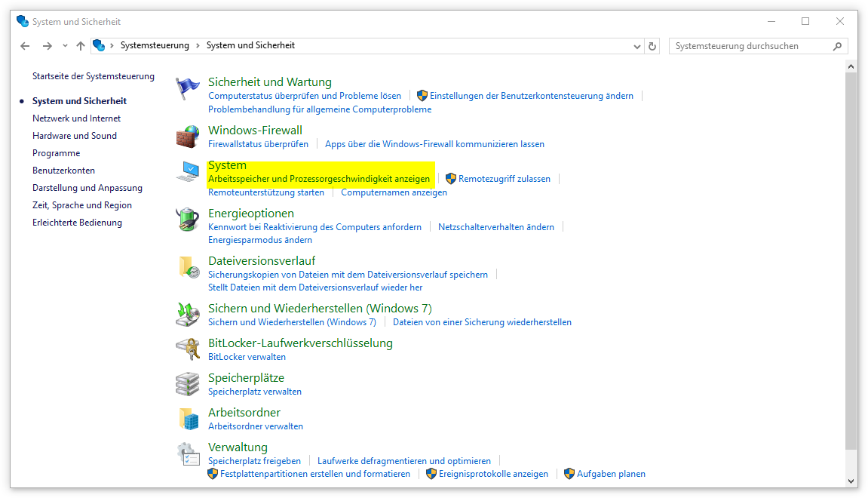The width and height of the screenshot is (868, 498).
Task: Click Remoteunterstützung starten link
Action: tap(266, 192)
